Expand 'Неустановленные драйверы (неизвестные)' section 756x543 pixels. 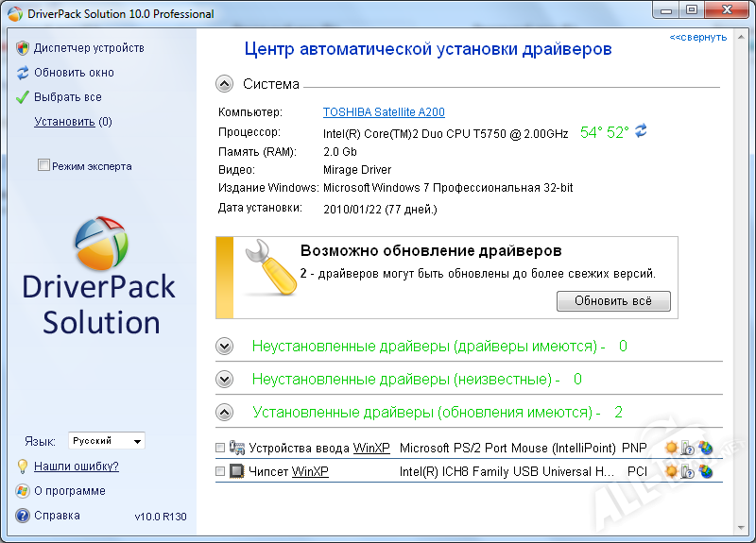point(224,380)
